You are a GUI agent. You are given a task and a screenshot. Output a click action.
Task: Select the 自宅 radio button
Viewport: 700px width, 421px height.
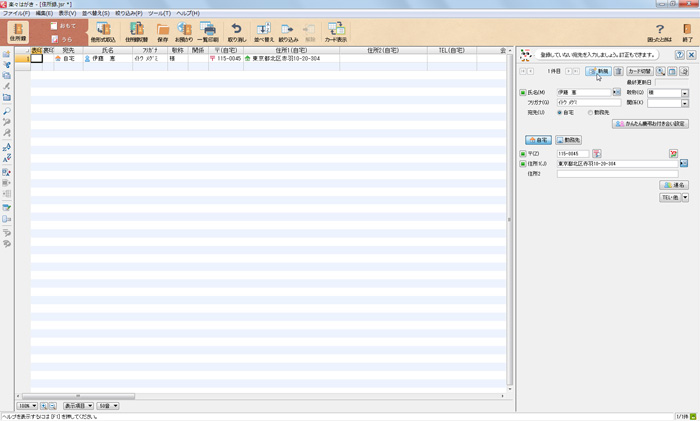[x=560, y=112]
